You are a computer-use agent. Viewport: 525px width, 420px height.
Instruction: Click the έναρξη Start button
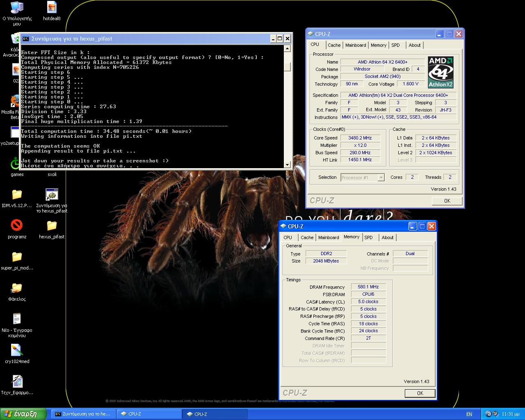click(x=23, y=414)
